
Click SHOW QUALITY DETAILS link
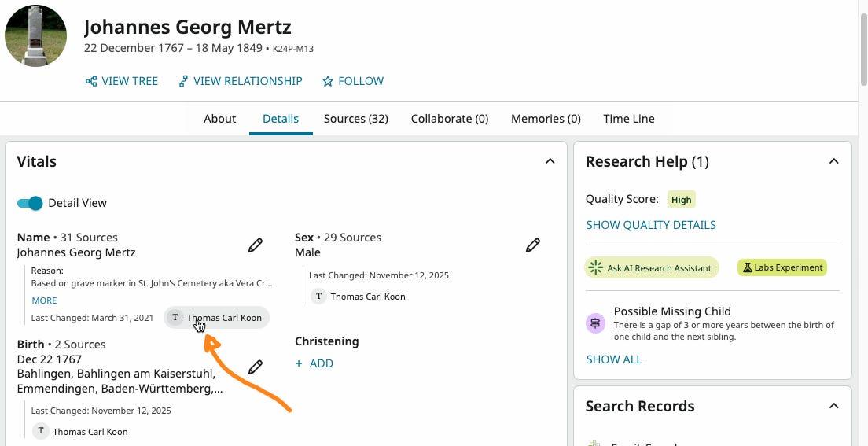tap(651, 225)
